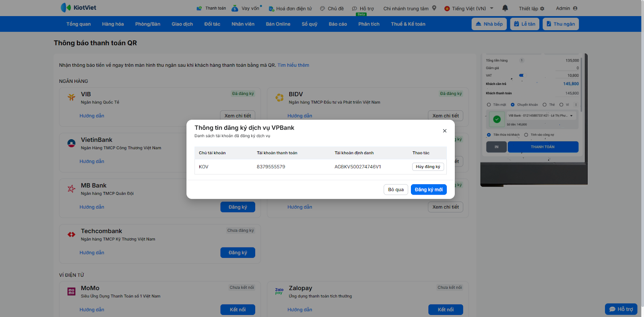Open the BIDV Hướng dẫn guide link
This screenshot has height=317, width=644.
coord(300,116)
